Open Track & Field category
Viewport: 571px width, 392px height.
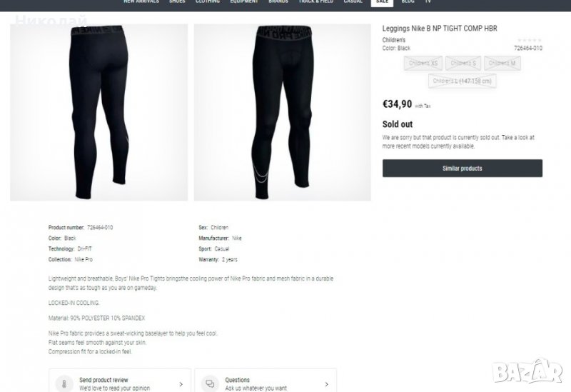coord(315,2)
